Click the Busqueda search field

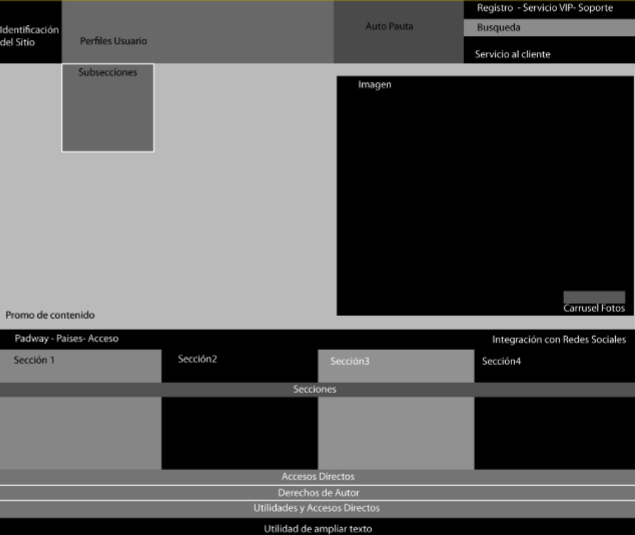(549, 28)
